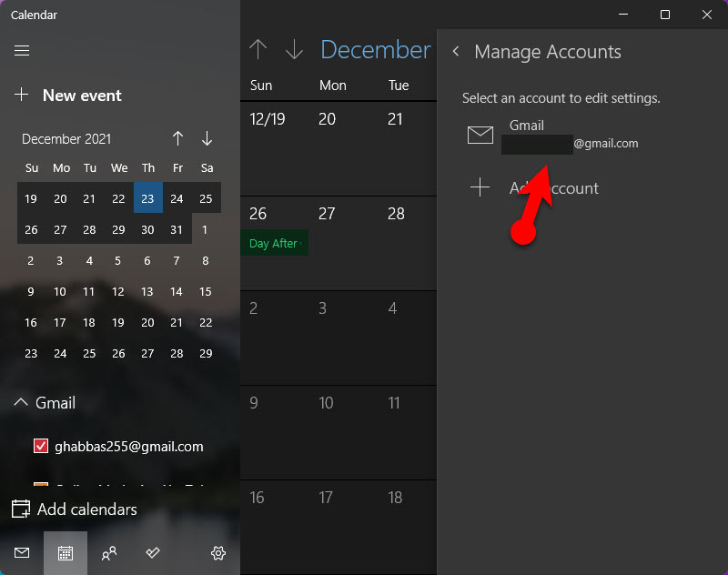This screenshot has height=575, width=728.
Task: Click the Gmail section heading text
Action: tap(56, 402)
